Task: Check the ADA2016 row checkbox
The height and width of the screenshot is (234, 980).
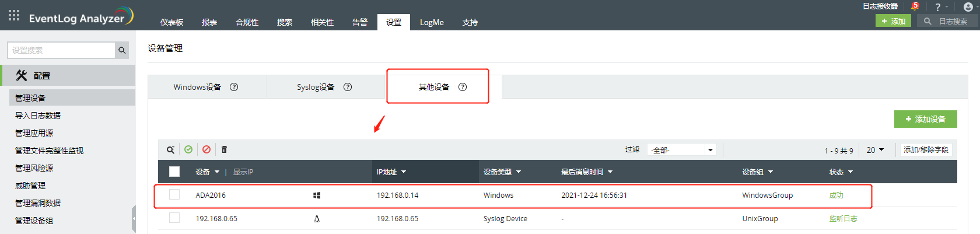Action: [x=174, y=194]
